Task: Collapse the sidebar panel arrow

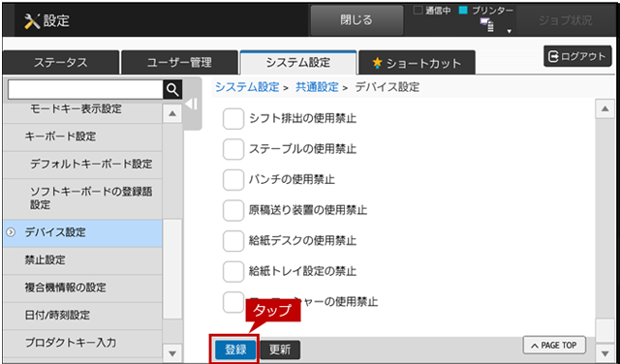Action: (x=191, y=105)
